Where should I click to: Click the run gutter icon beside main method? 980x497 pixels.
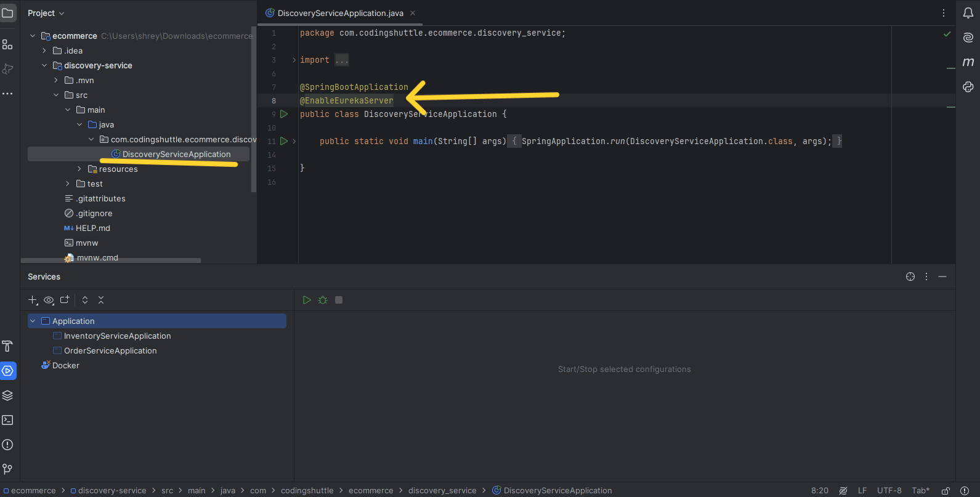point(284,141)
